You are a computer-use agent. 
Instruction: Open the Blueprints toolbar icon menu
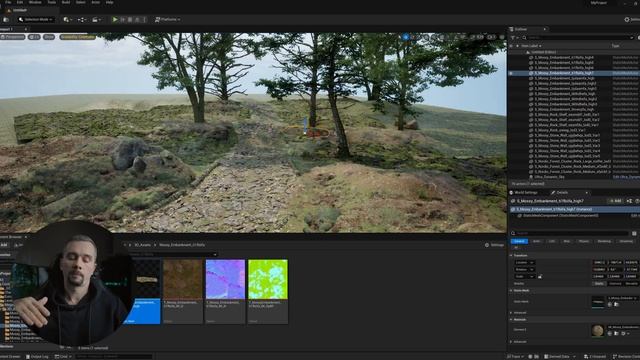(x=81, y=20)
